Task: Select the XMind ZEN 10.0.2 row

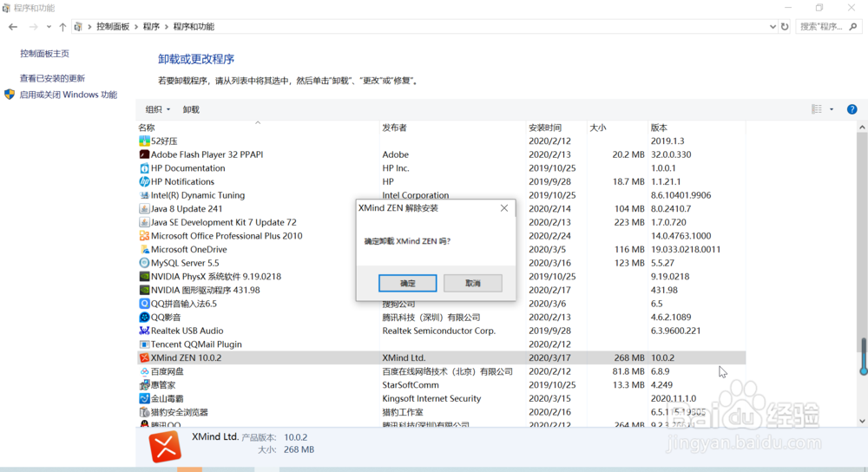Action: coord(441,358)
